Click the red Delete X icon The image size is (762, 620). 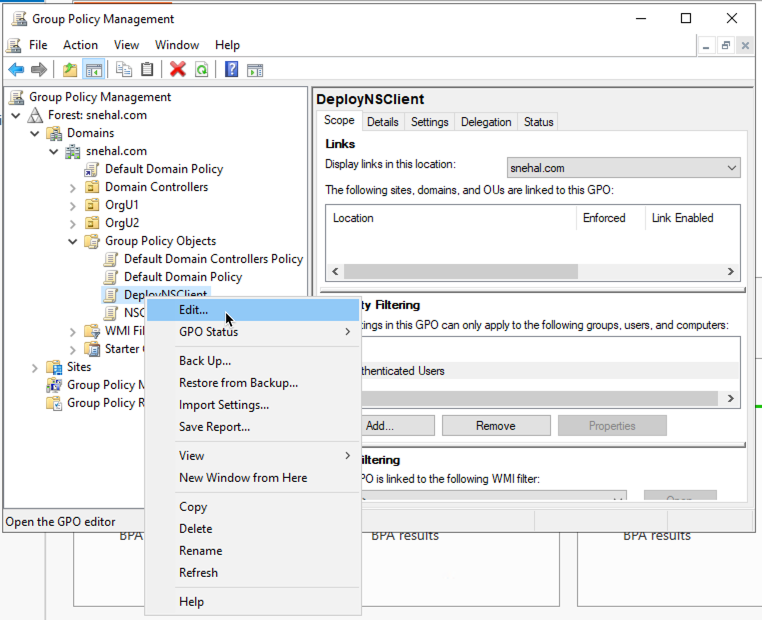178,69
